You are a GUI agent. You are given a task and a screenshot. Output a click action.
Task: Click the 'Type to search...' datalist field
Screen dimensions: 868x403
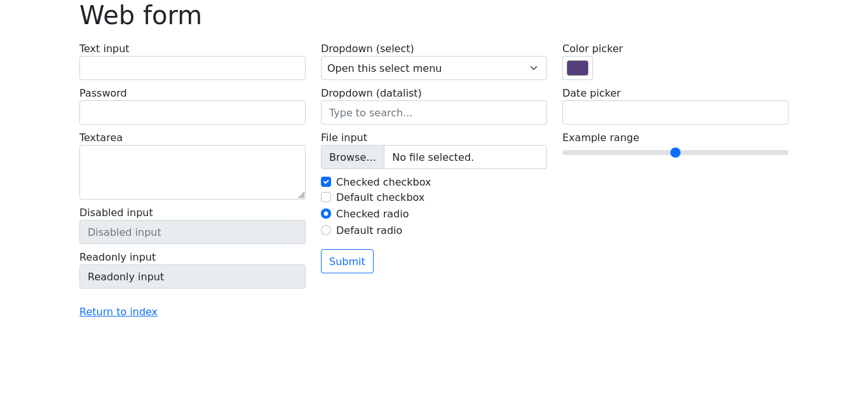(x=433, y=113)
